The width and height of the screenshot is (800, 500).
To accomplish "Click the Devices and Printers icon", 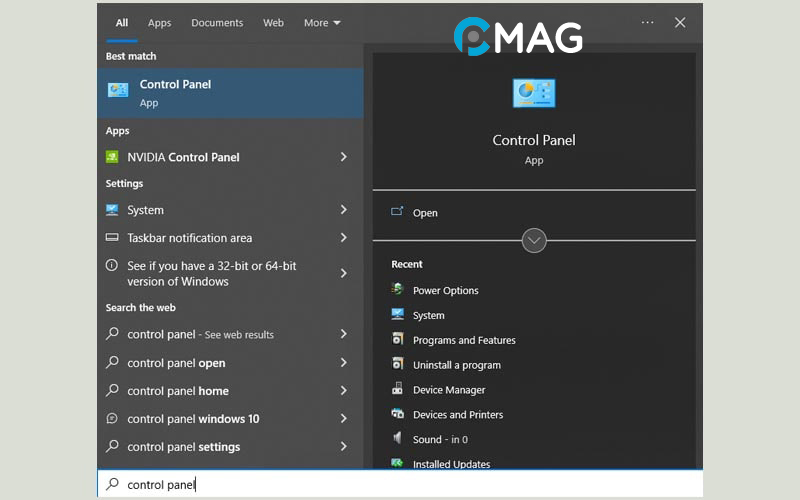I will click(x=397, y=414).
